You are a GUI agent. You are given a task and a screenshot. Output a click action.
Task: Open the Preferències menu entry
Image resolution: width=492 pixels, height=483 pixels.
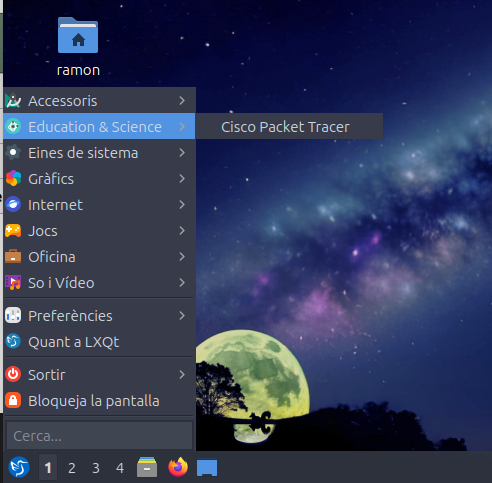(99, 315)
